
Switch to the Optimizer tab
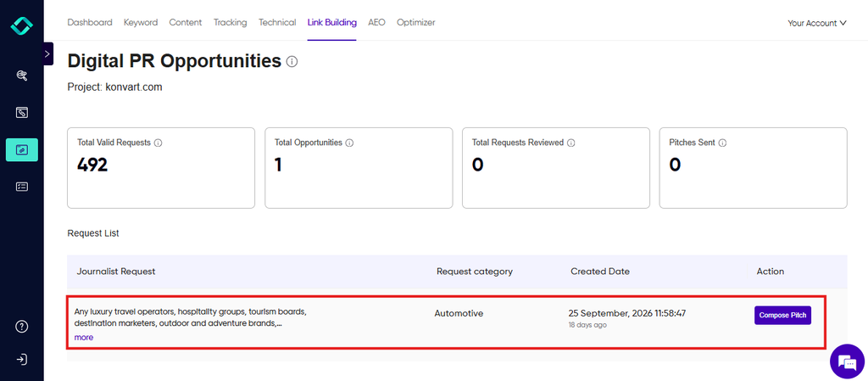415,23
